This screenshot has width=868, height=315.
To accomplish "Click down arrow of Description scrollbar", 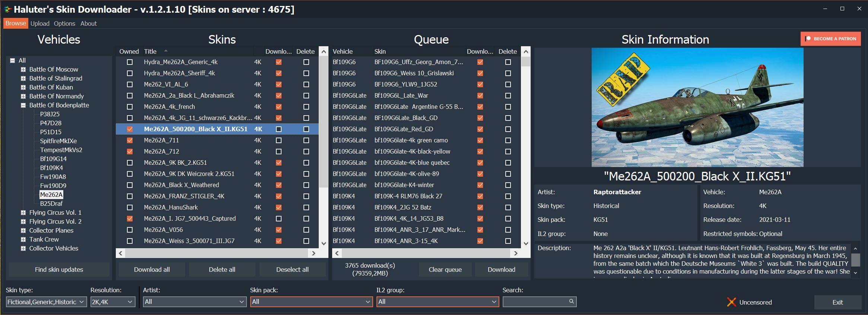I will pos(855,273).
